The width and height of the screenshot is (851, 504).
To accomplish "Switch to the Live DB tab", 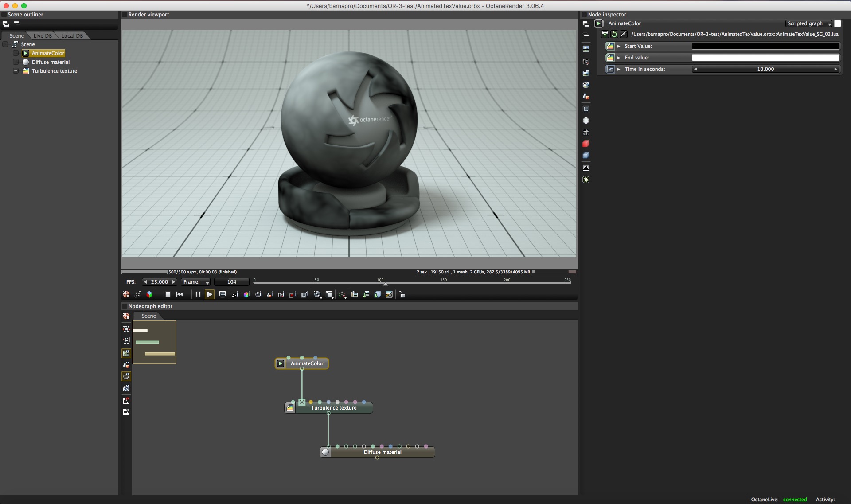I will click(x=43, y=36).
